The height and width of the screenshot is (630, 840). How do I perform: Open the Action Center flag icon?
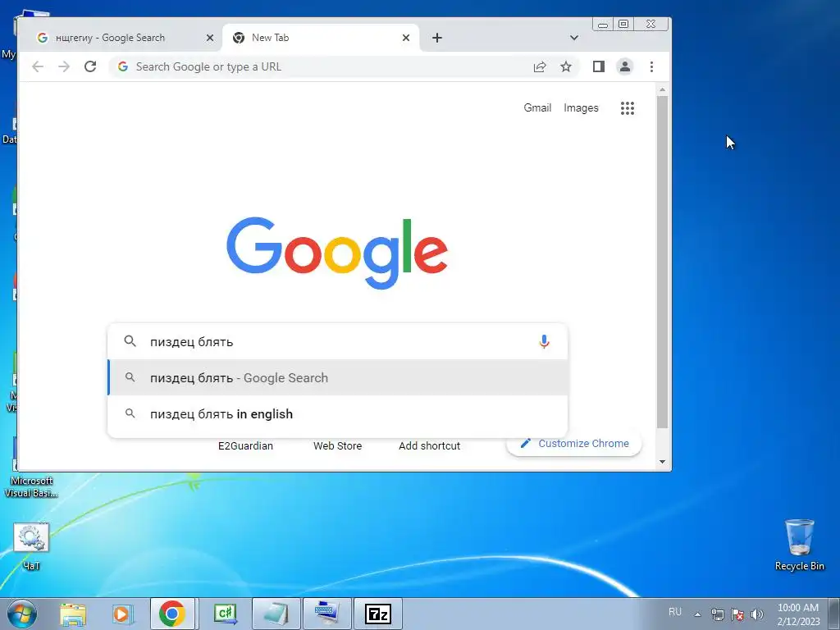click(737, 614)
